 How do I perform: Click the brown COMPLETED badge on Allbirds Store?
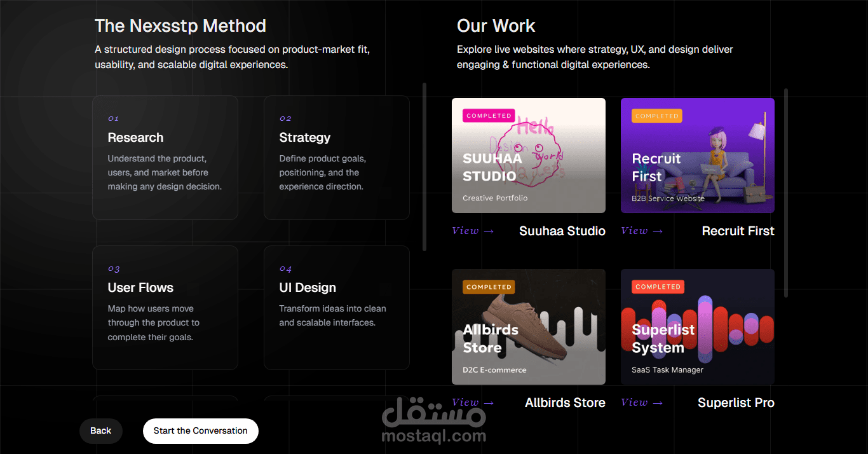tap(489, 287)
